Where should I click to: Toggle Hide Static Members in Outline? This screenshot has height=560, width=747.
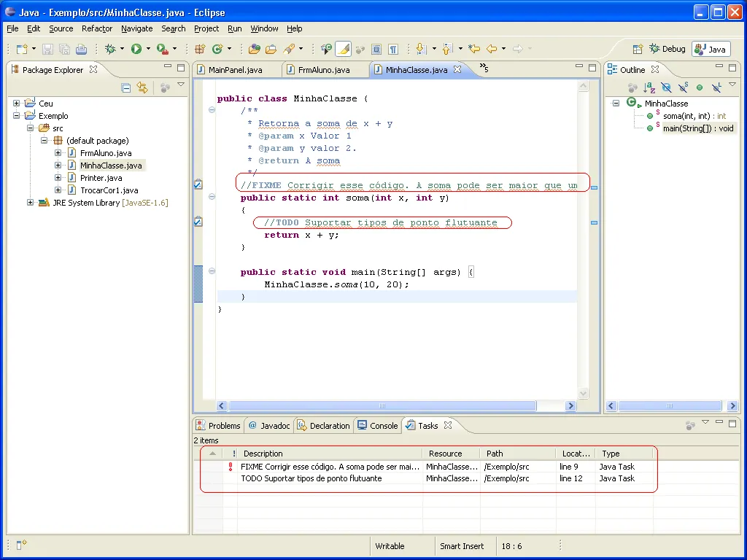(x=683, y=87)
